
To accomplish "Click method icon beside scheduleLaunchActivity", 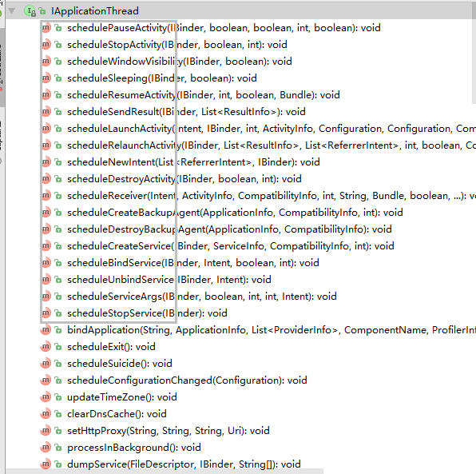I will (x=46, y=129).
